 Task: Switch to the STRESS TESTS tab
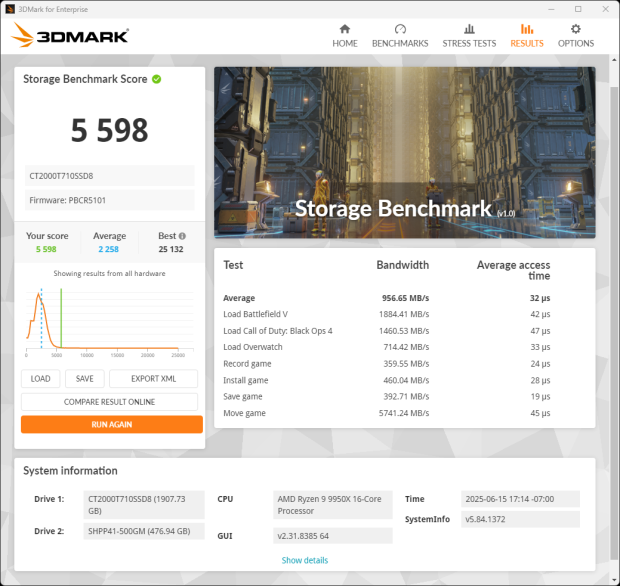point(469,44)
